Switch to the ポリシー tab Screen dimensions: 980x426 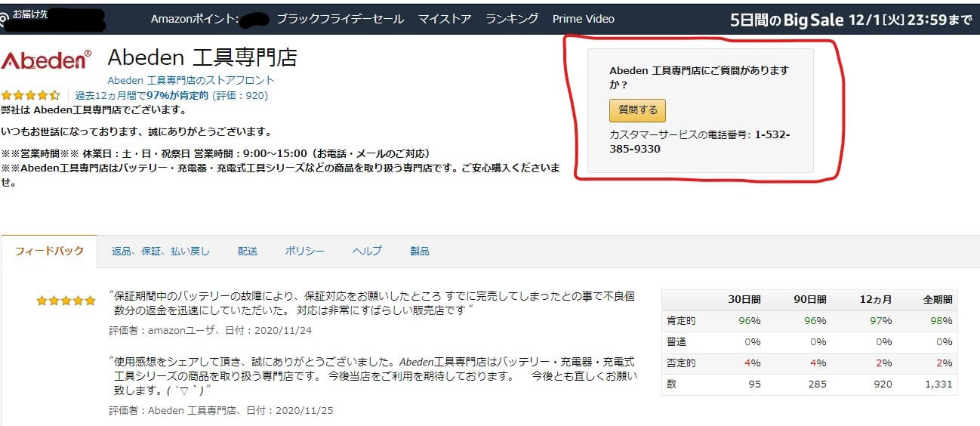(305, 252)
